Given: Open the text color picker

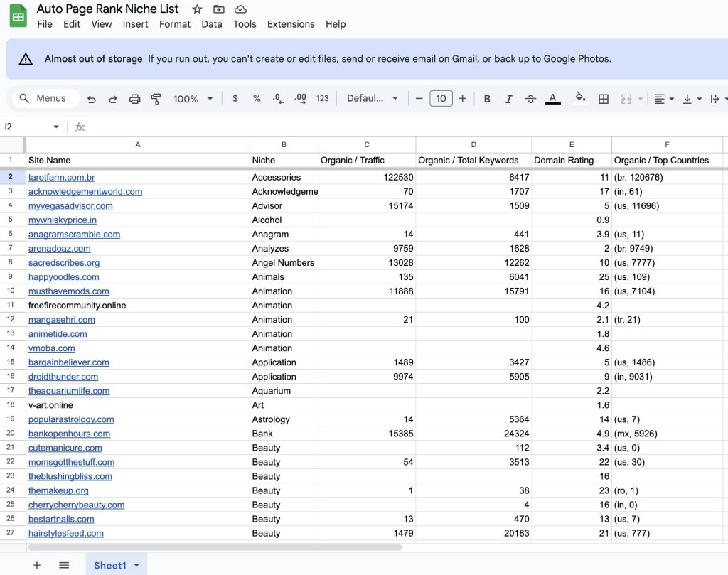Looking at the screenshot, I should click(552, 99).
